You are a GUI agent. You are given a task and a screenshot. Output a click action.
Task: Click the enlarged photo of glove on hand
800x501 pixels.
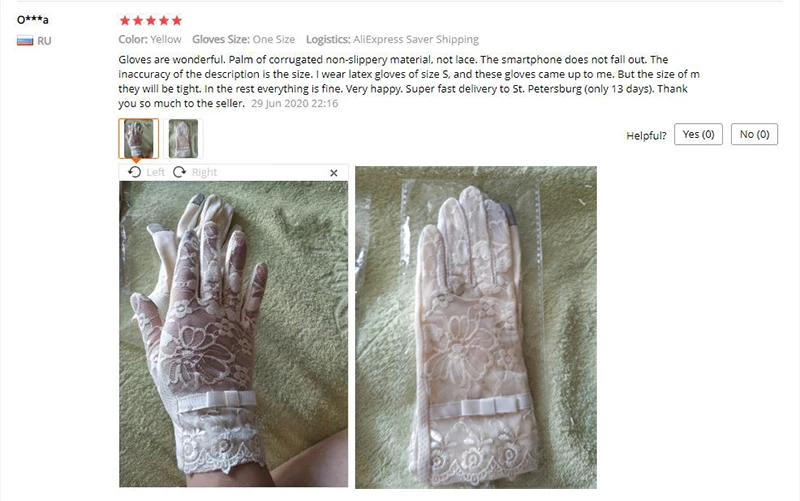point(234,334)
